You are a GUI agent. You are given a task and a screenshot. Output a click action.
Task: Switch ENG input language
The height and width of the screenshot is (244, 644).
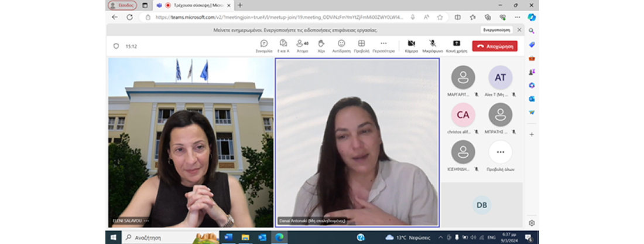click(x=491, y=238)
